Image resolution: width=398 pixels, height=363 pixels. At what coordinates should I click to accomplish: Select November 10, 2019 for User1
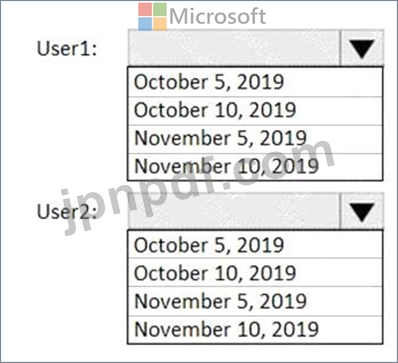(255, 166)
